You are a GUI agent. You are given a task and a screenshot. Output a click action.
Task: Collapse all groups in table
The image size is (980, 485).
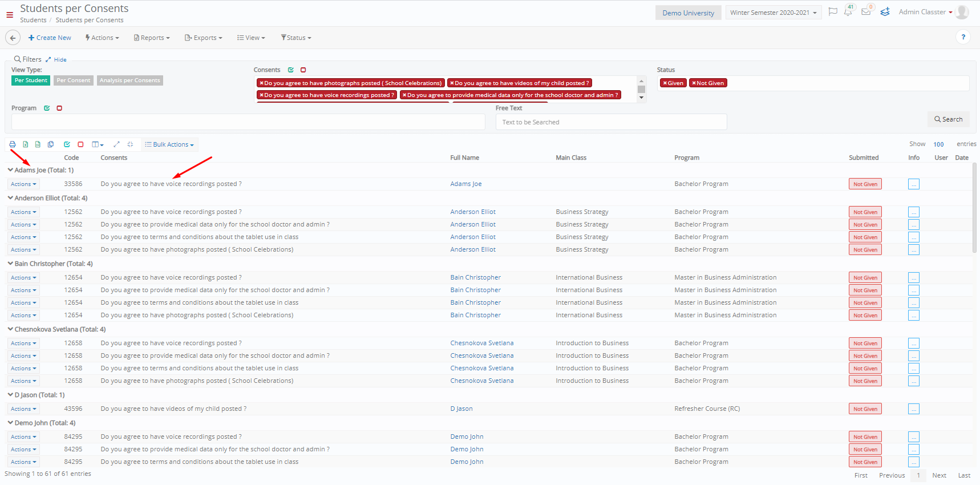[130, 144]
